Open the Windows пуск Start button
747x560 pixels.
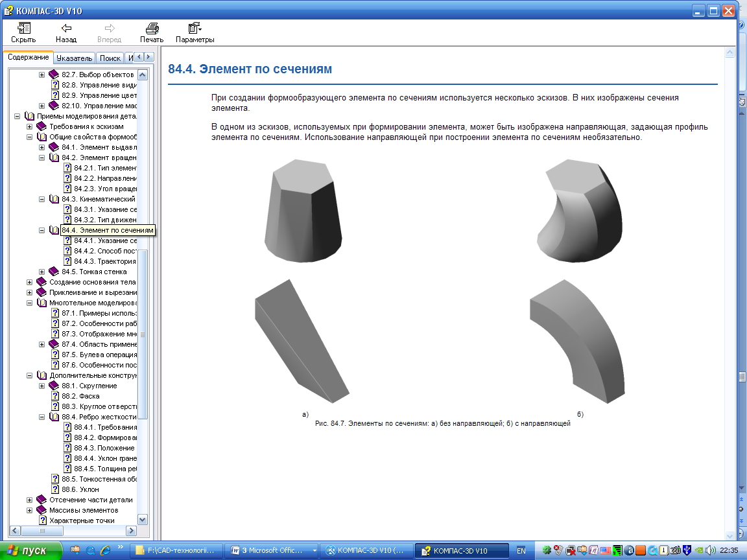coord(31,550)
